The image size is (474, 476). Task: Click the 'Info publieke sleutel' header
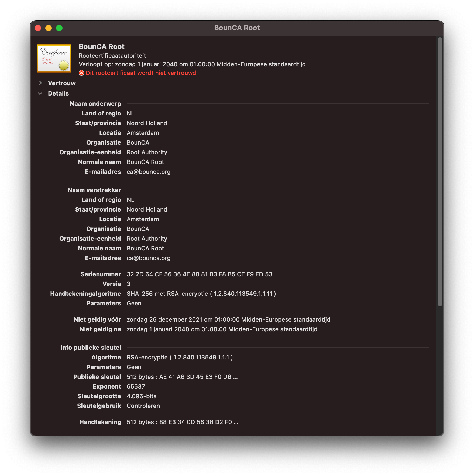(91, 348)
